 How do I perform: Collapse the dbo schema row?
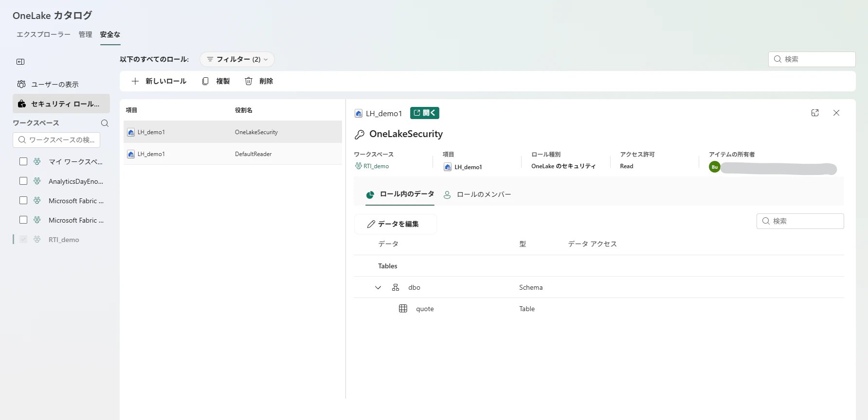(x=378, y=287)
